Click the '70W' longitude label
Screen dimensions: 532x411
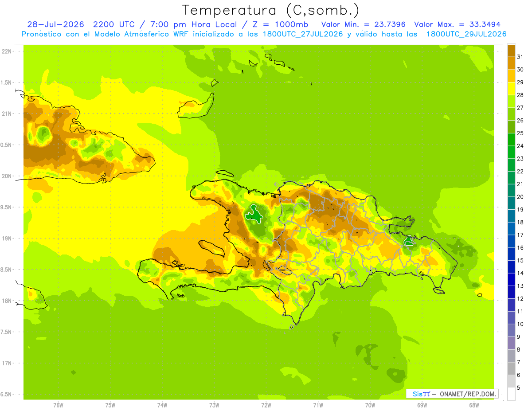pos(370,405)
